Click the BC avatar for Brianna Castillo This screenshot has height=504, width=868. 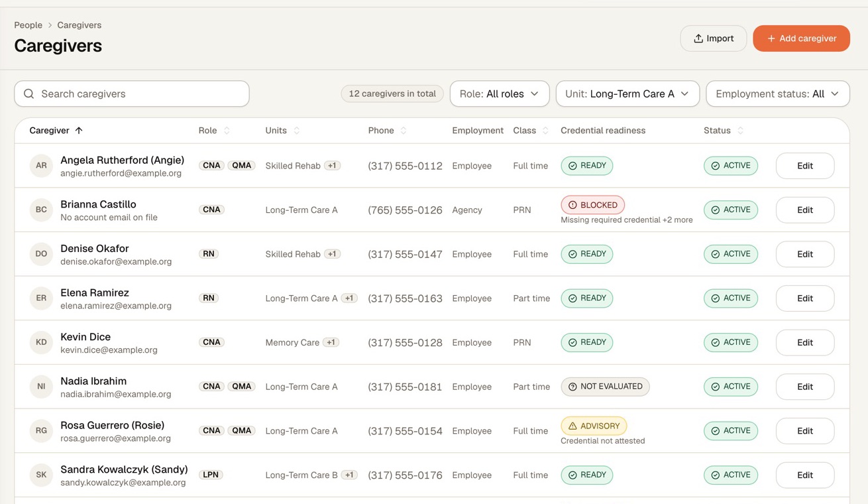(41, 210)
